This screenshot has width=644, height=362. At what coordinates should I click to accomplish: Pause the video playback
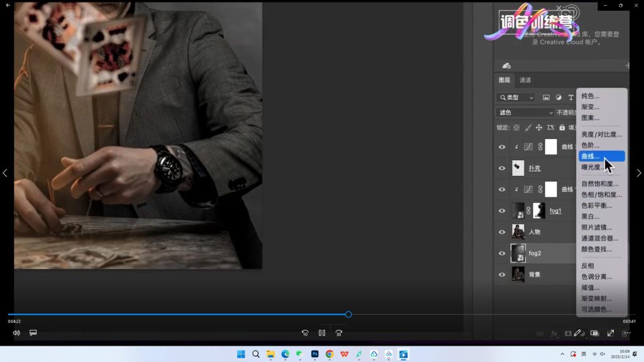click(322, 333)
